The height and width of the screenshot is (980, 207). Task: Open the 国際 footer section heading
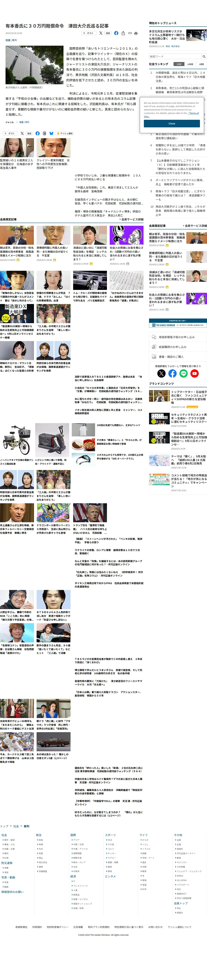tap(73, 835)
